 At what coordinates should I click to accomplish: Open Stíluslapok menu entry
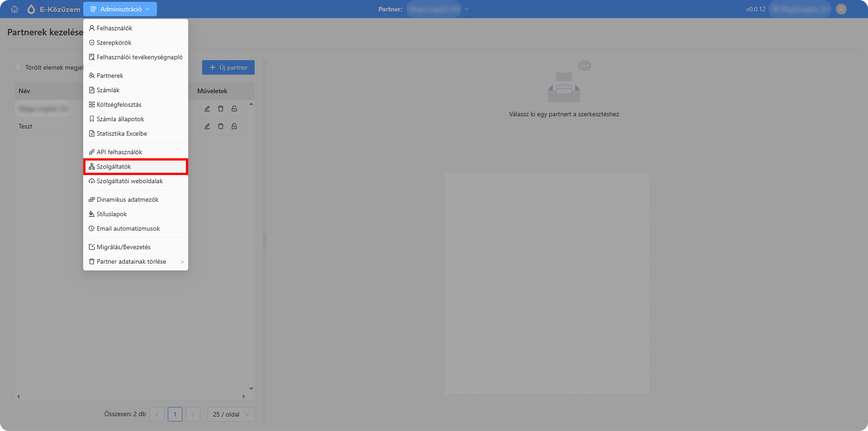136,214
